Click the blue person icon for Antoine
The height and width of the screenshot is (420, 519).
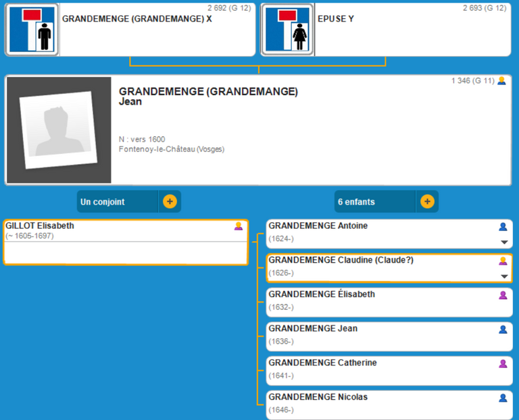(x=503, y=226)
